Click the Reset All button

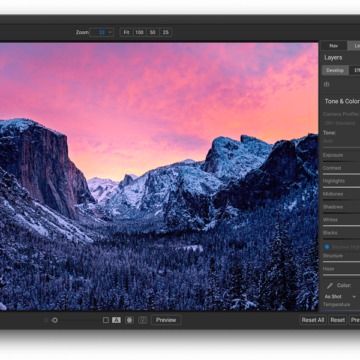(313, 320)
